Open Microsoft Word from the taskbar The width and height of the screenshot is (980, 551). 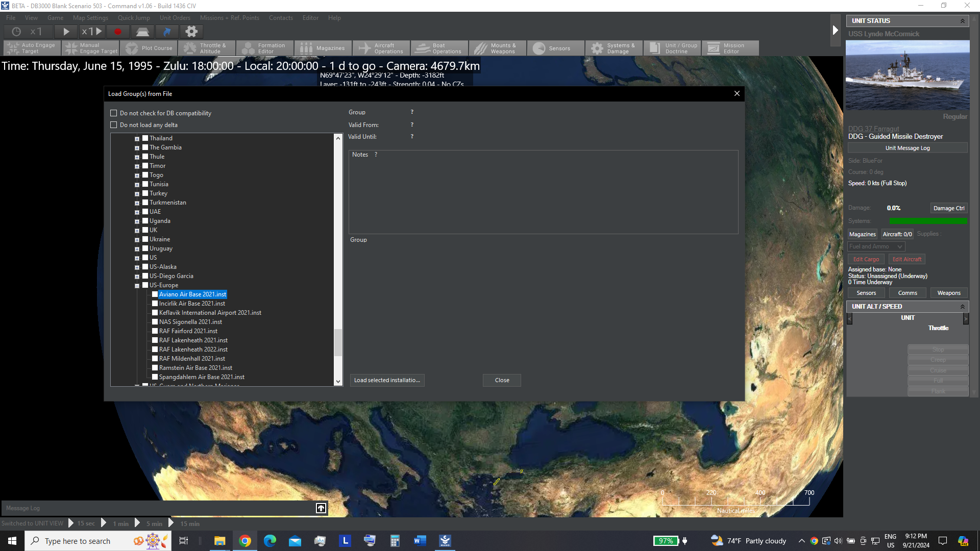click(420, 541)
